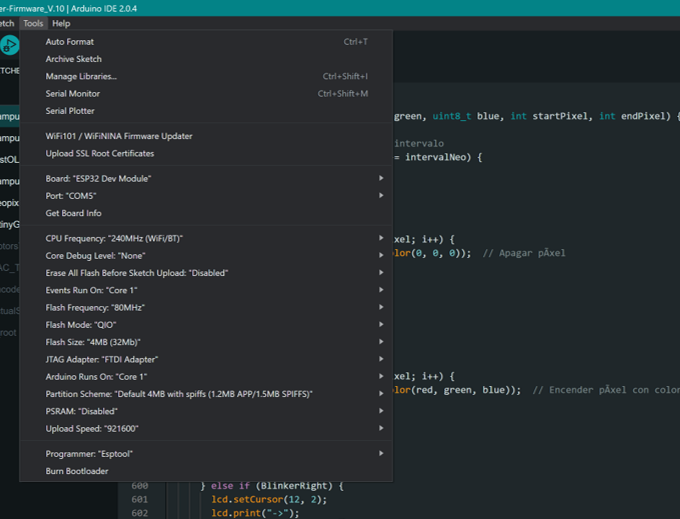Expand the Port "COM5" submenu
Viewport: 680px width, 519px height.
pyautogui.click(x=206, y=196)
